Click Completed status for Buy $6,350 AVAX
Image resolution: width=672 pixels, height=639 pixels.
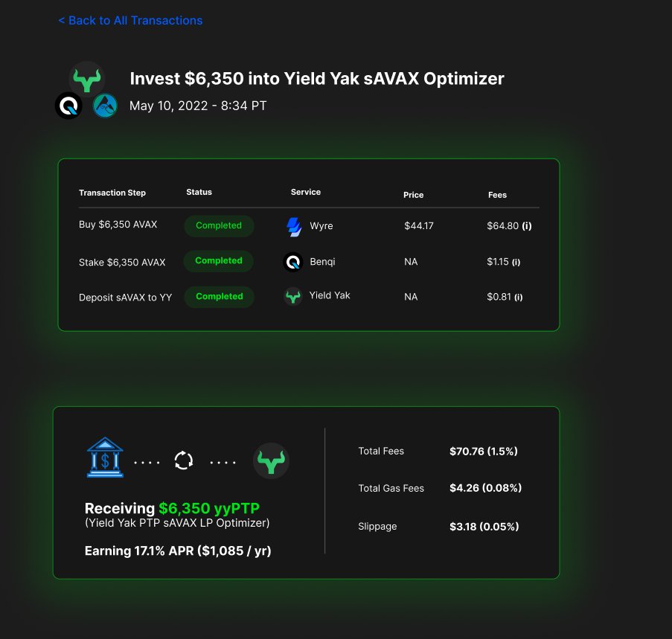click(219, 225)
